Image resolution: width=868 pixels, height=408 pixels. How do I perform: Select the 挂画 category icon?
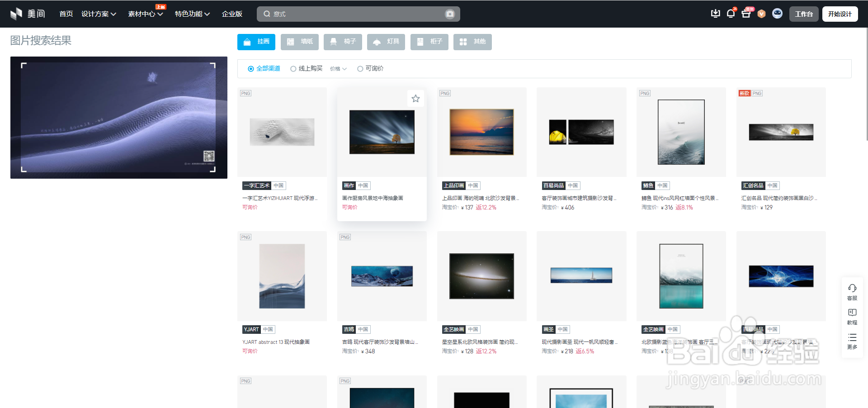(246, 42)
